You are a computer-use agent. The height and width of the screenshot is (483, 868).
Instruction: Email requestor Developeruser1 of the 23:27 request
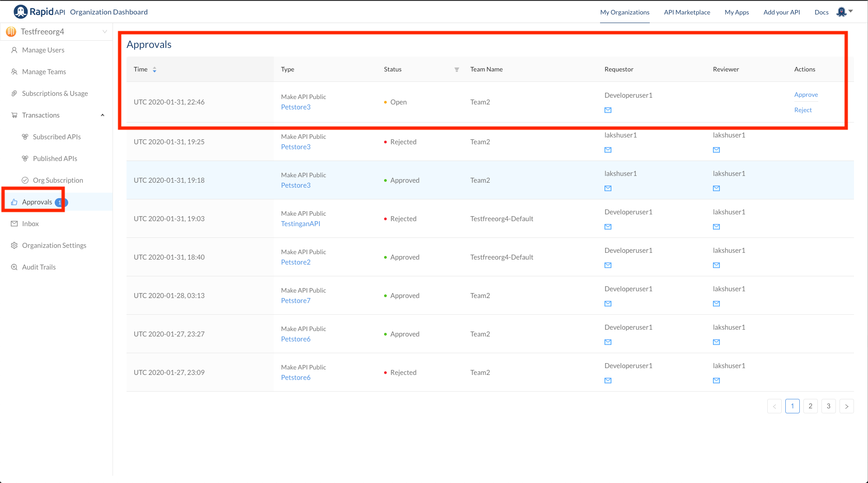pyautogui.click(x=608, y=342)
